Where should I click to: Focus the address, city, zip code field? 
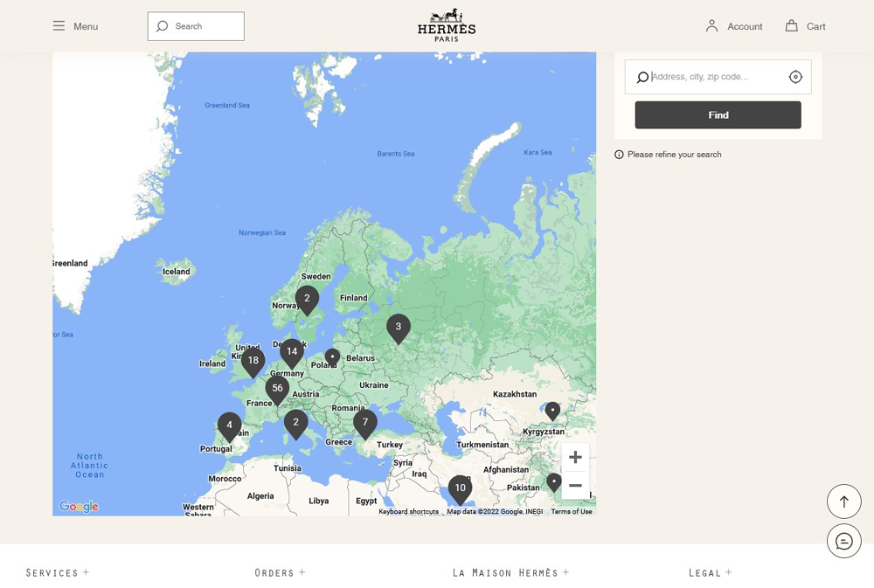tap(715, 77)
